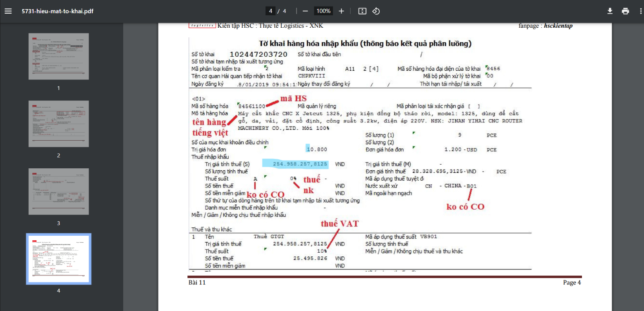The height and width of the screenshot is (311, 644).
Task: Open page 2 thumbnail
Action: point(59,124)
